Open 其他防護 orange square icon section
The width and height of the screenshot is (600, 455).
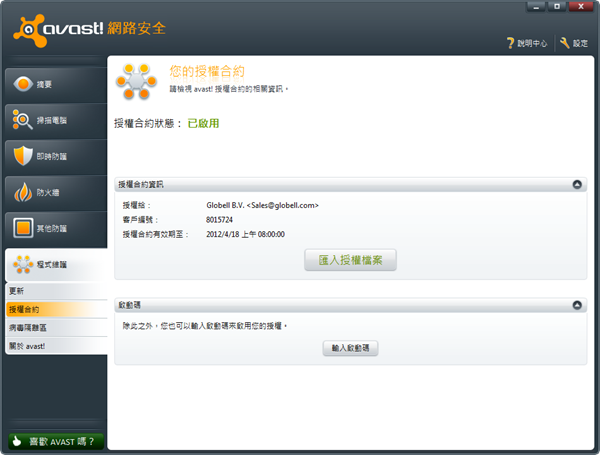pyautogui.click(x=23, y=228)
